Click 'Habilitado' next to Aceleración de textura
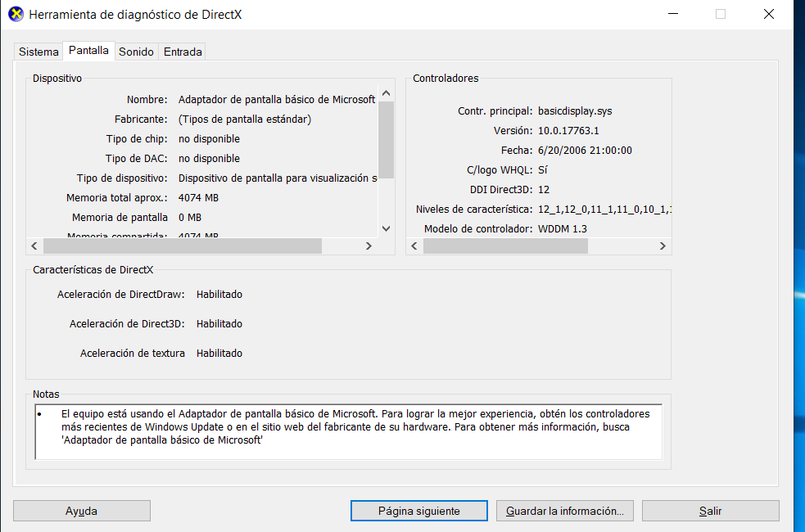805x532 pixels. [x=219, y=354]
